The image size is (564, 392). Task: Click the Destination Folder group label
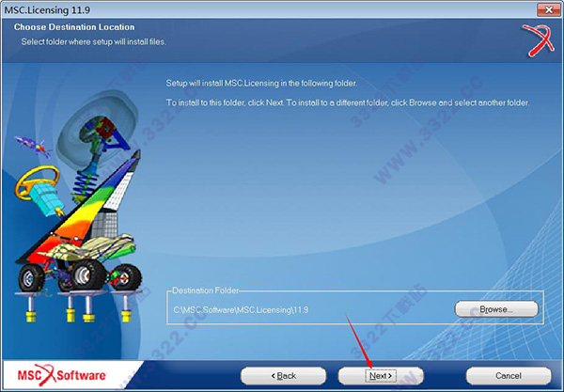coord(205,290)
